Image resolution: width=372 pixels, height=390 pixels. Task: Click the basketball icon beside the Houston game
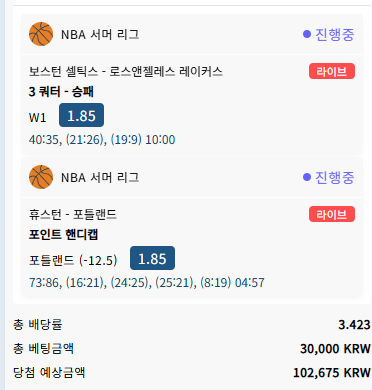tap(41, 177)
